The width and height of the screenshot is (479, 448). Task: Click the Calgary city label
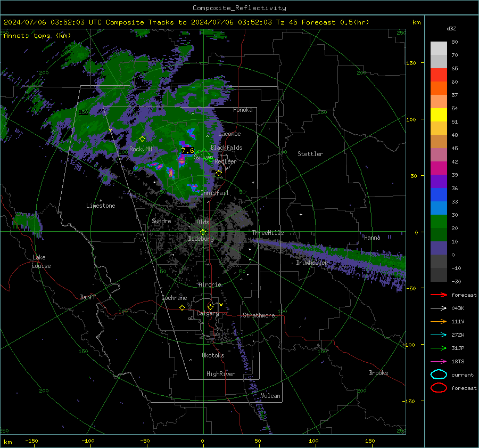208,313
